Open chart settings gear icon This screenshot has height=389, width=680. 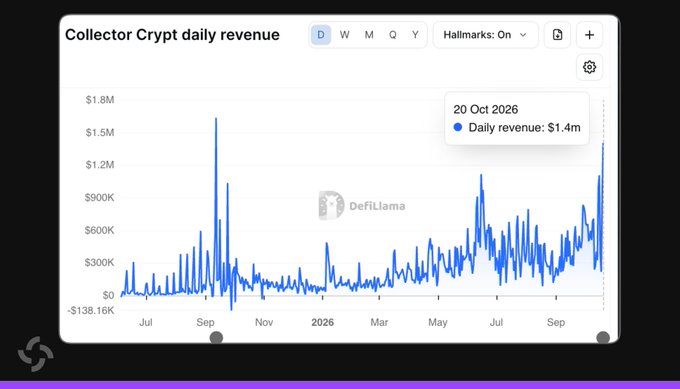click(x=589, y=67)
